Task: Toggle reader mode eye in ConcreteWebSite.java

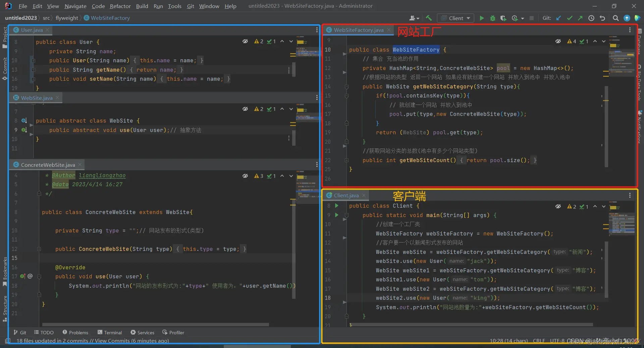Action: point(245,176)
